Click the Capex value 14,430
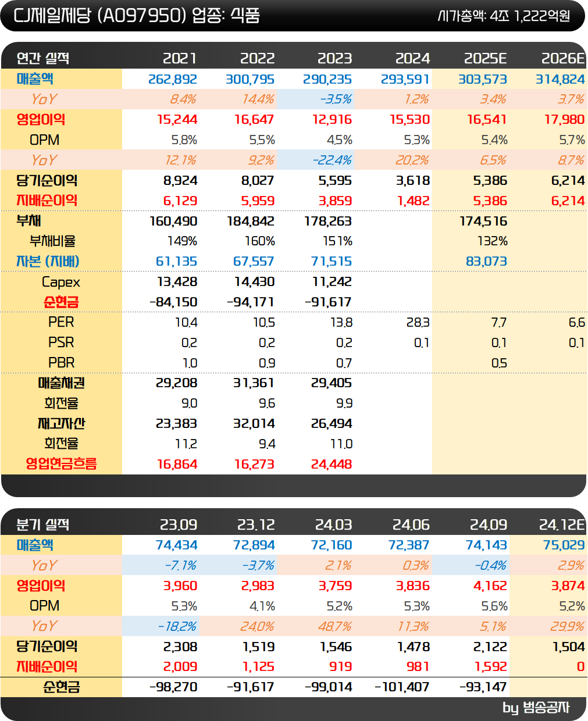Screen dimensions: 588x721 pyautogui.click(x=255, y=282)
